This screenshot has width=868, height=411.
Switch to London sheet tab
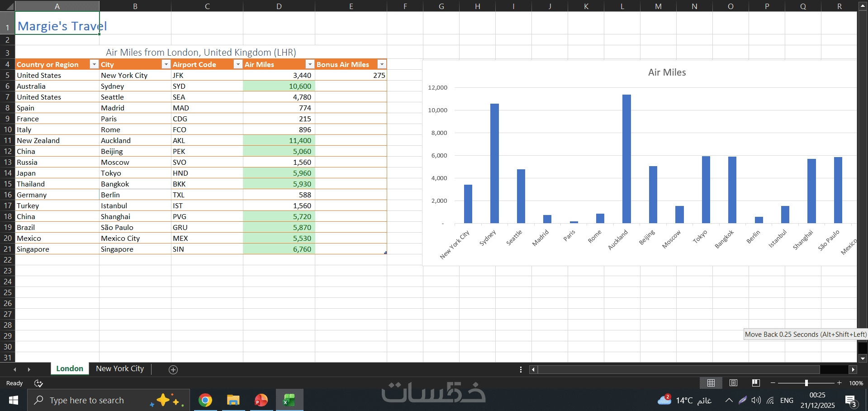click(x=70, y=369)
